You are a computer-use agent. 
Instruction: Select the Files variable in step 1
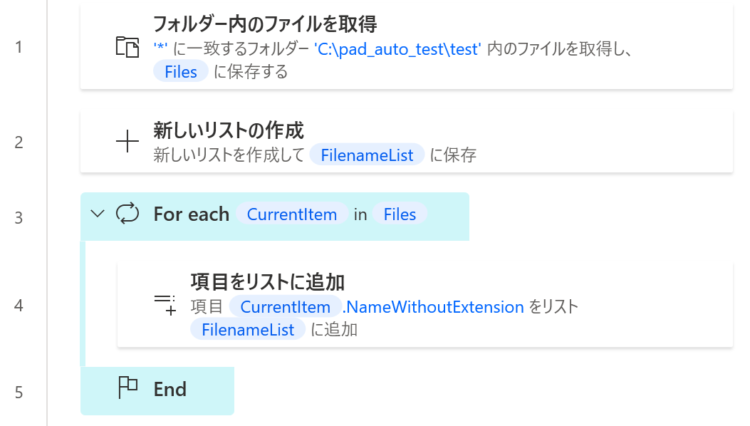point(181,72)
